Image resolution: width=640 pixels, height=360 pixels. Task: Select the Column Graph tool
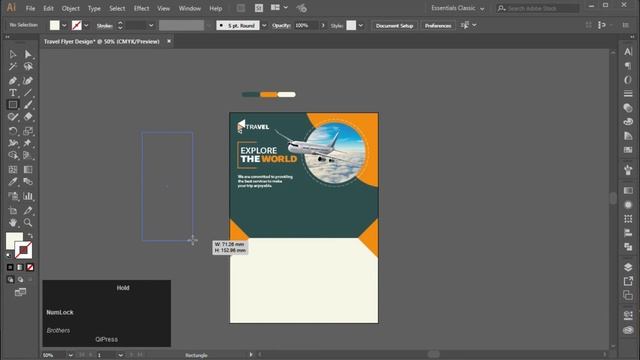28,196
